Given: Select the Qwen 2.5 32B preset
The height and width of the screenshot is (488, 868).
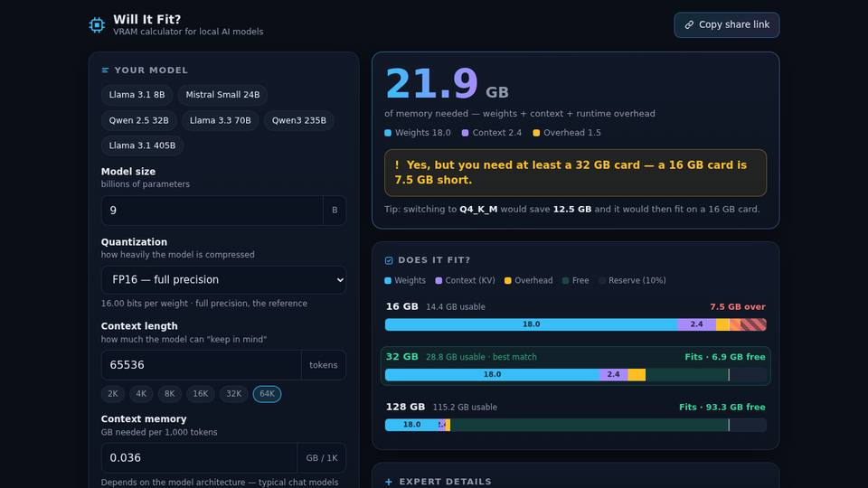Looking at the screenshot, I should 139,120.
